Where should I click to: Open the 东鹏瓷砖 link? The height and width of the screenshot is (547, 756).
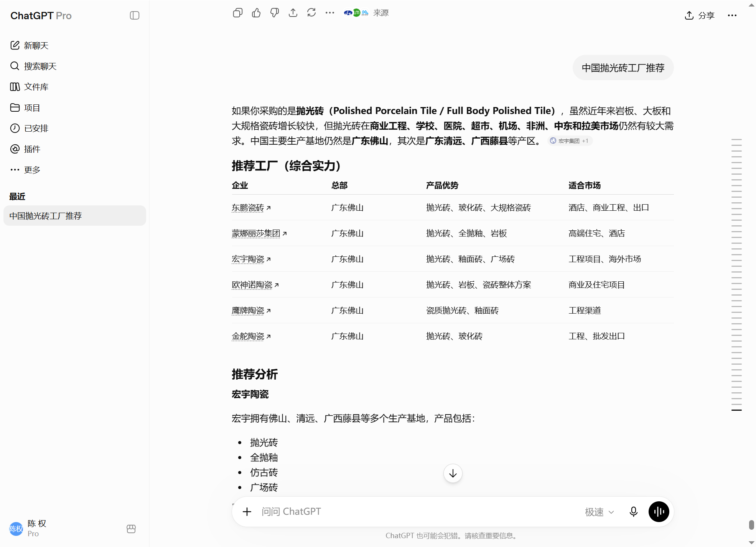click(251, 208)
